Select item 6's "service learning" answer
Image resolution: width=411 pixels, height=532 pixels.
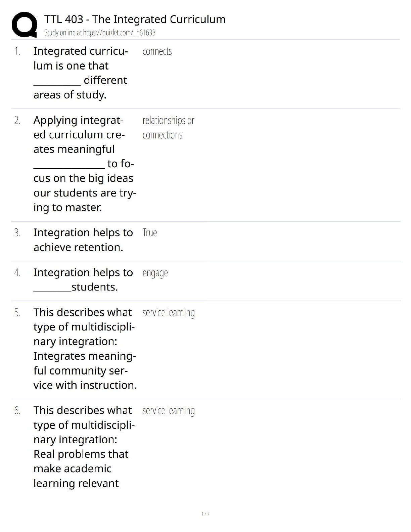168,411
